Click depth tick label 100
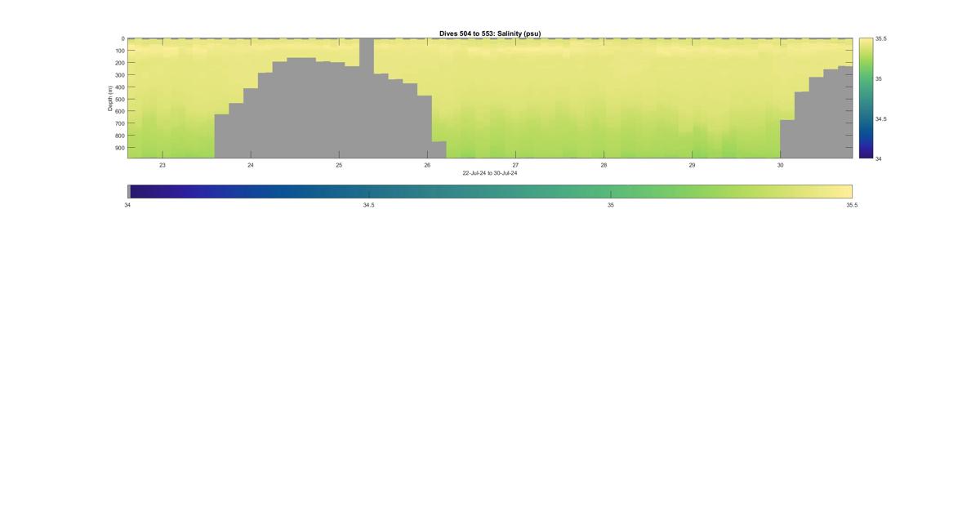Image resolution: width=980 pixels, height=508 pixels. 119,51
